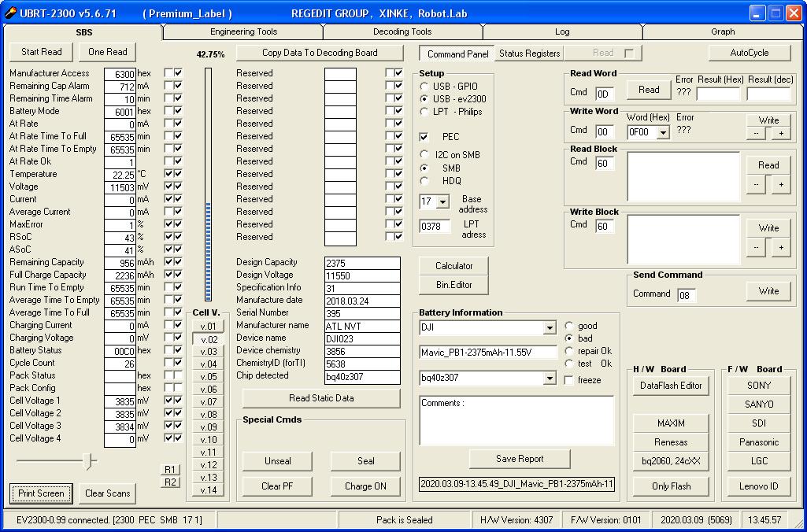Decrement the Read Block command with minus
807x532 pixels.
click(756, 185)
